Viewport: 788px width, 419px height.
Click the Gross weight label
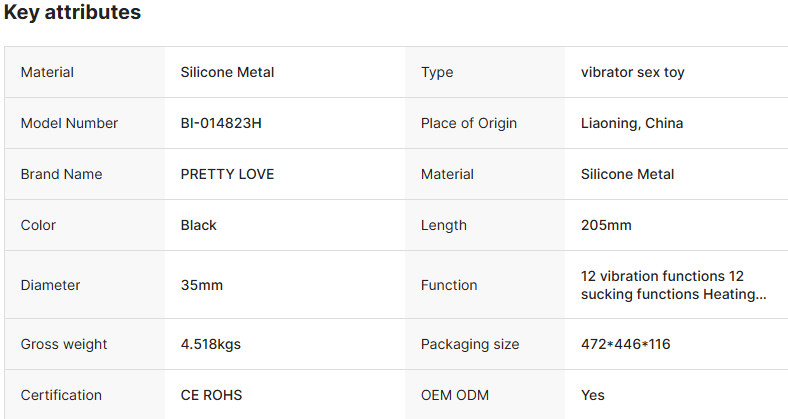(64, 344)
